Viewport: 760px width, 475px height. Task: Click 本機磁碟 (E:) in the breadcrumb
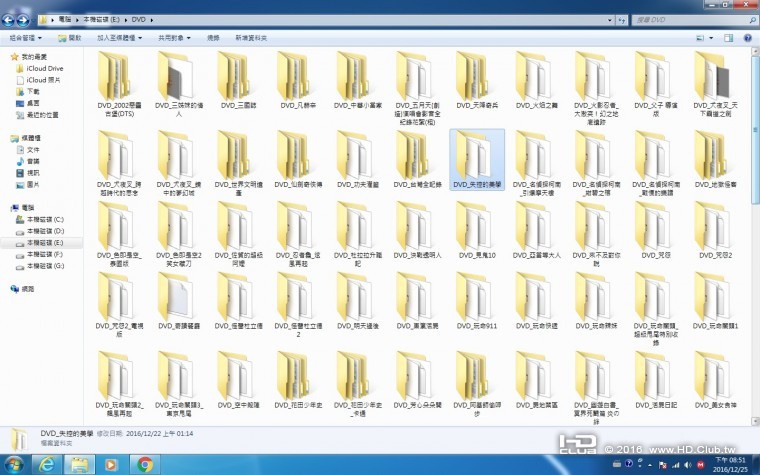tap(101, 20)
